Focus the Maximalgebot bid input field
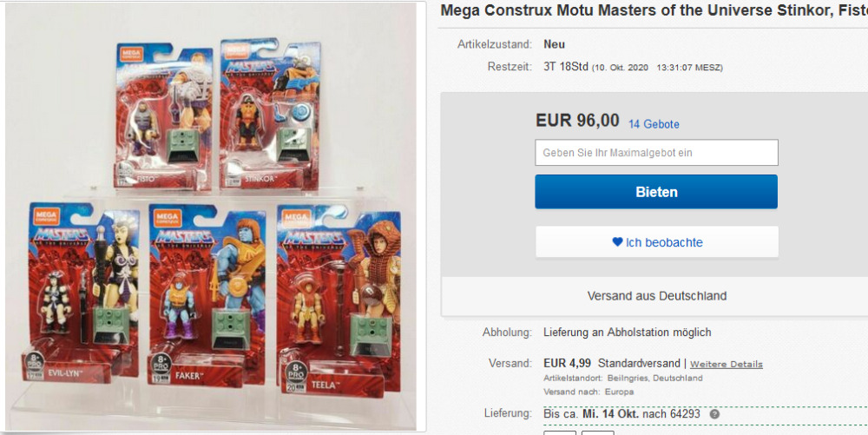 click(x=656, y=153)
